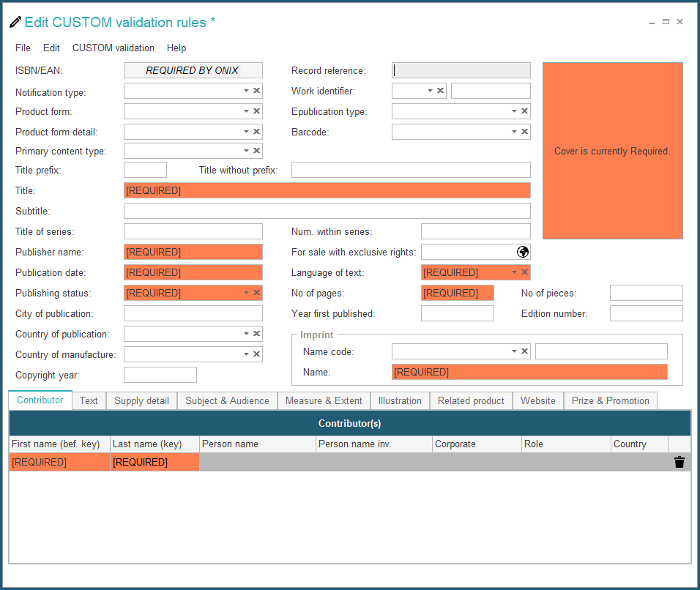Click the No of pieces field
This screenshot has height=590, width=700.
(x=647, y=294)
